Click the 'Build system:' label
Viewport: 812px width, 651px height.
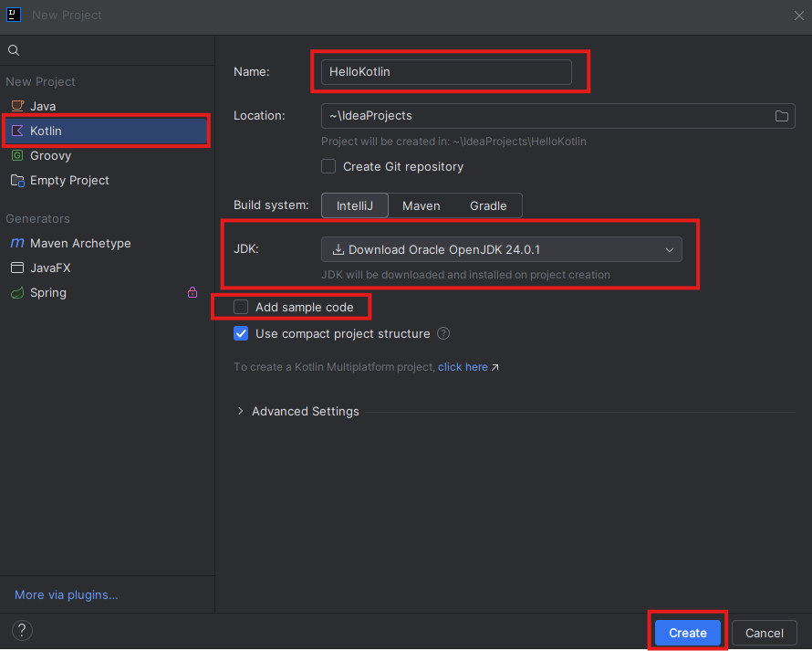click(x=271, y=205)
